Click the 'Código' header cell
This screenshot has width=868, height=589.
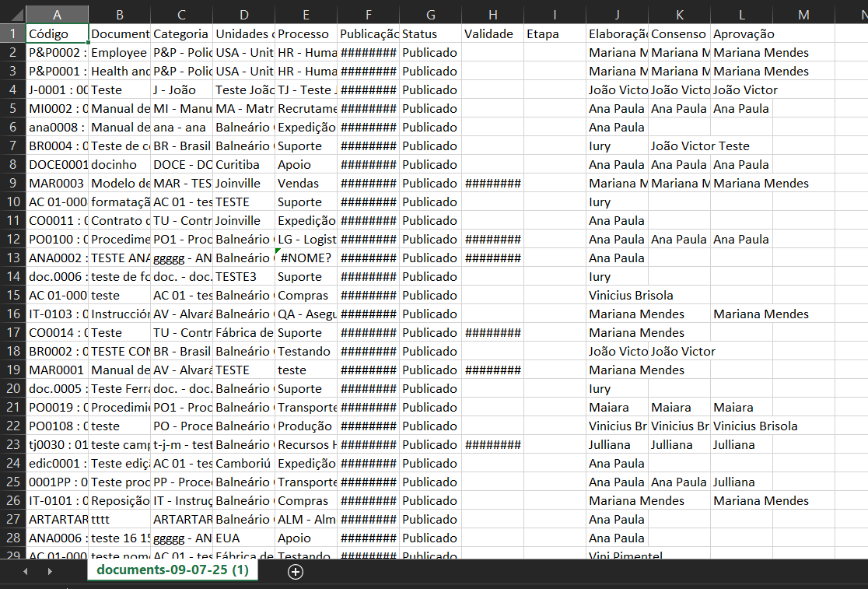[57, 33]
